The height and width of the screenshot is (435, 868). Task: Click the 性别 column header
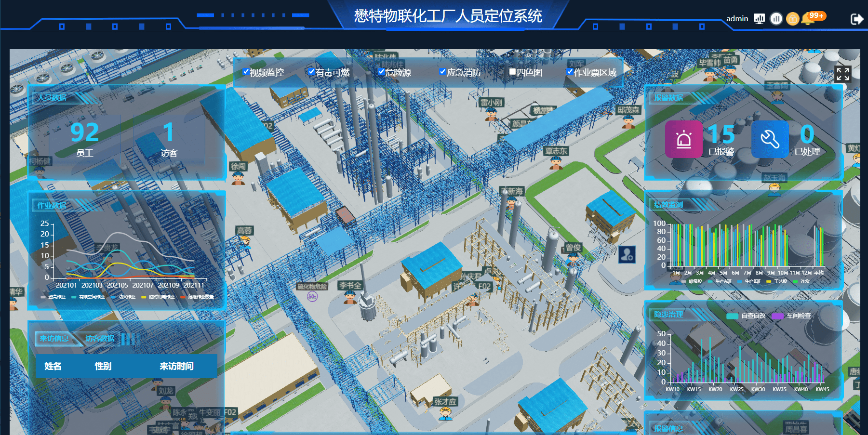point(103,366)
